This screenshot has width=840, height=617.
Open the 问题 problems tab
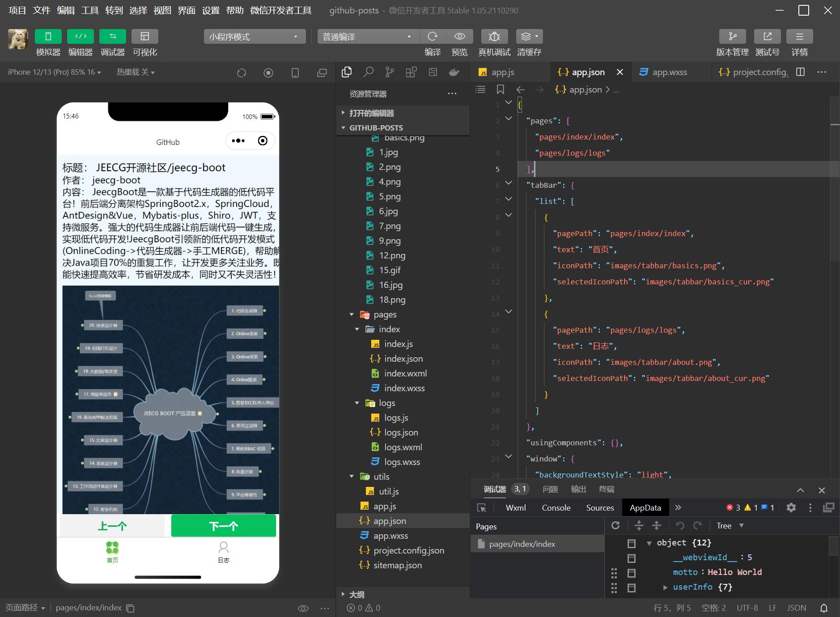[550, 489]
